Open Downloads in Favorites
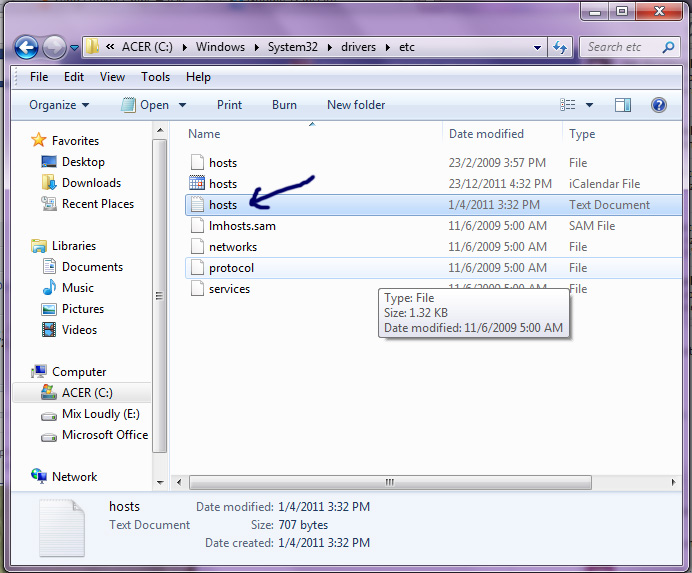 click(91, 183)
